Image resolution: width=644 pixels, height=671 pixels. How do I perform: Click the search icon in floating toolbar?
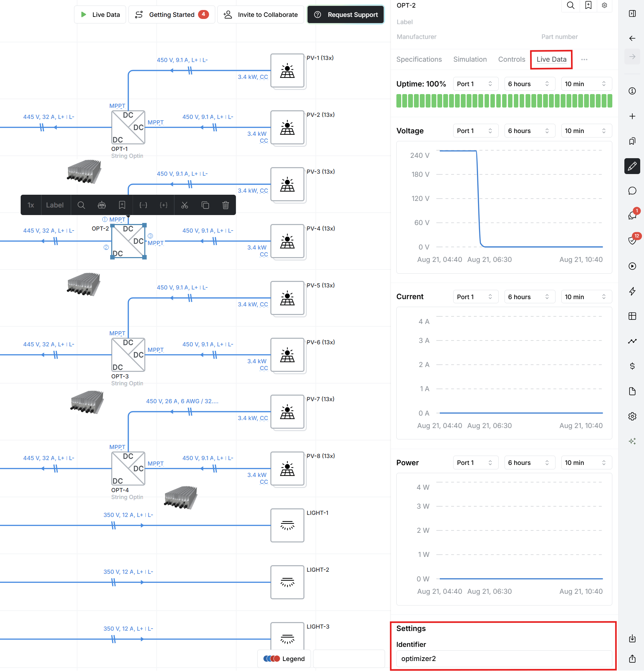pyautogui.click(x=81, y=205)
